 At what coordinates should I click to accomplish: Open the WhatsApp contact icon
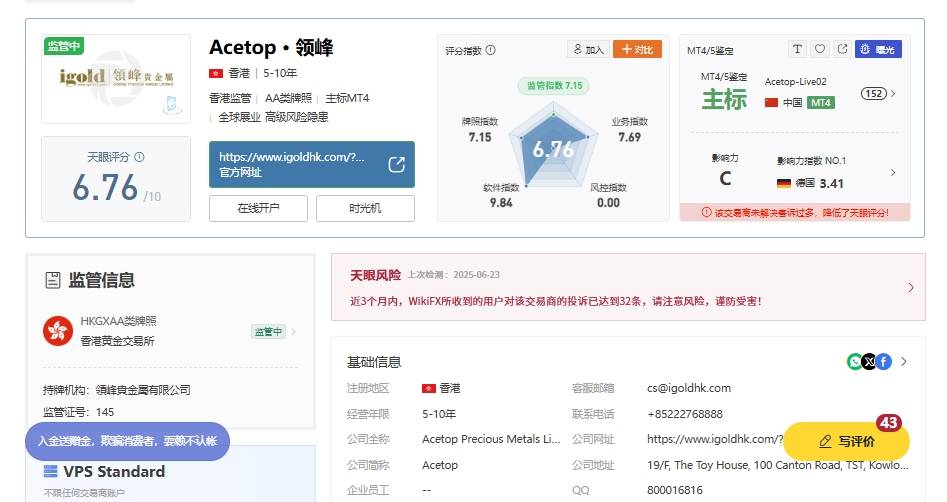pyautogui.click(x=855, y=362)
